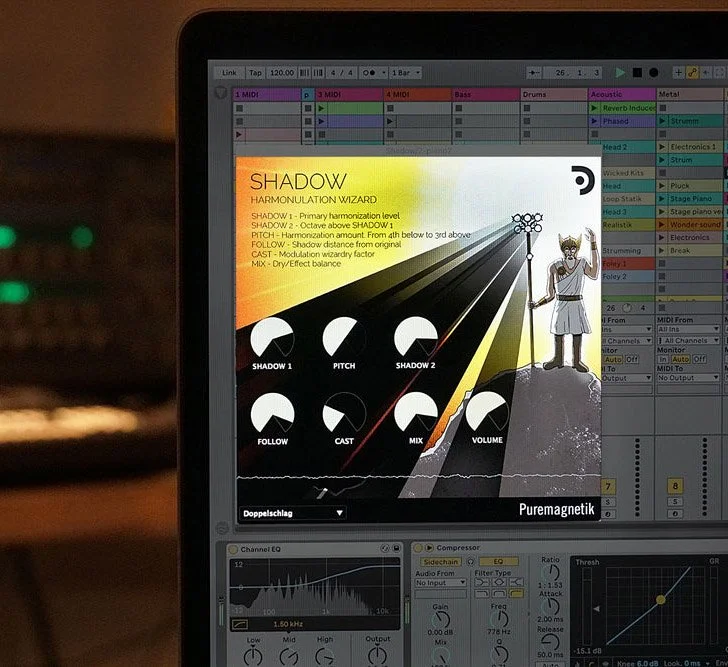The image size is (728, 667).
Task: Click the SHADOW 1 knob
Action: [x=272, y=338]
